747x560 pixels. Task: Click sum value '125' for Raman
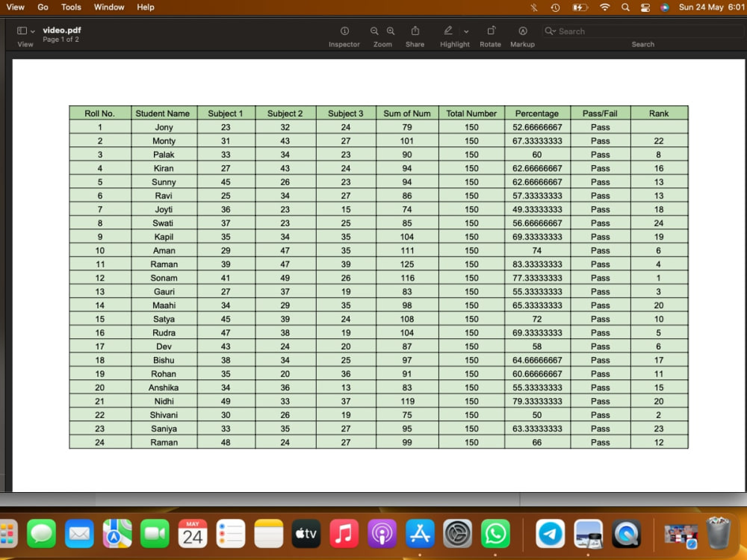click(407, 264)
